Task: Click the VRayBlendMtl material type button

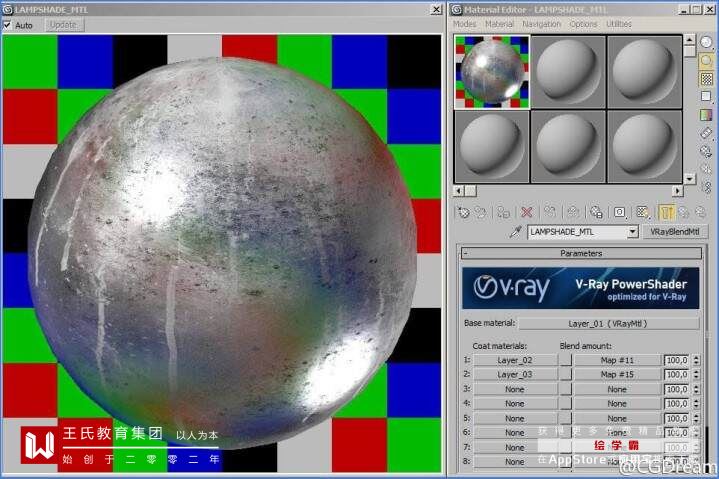Action: [x=675, y=232]
